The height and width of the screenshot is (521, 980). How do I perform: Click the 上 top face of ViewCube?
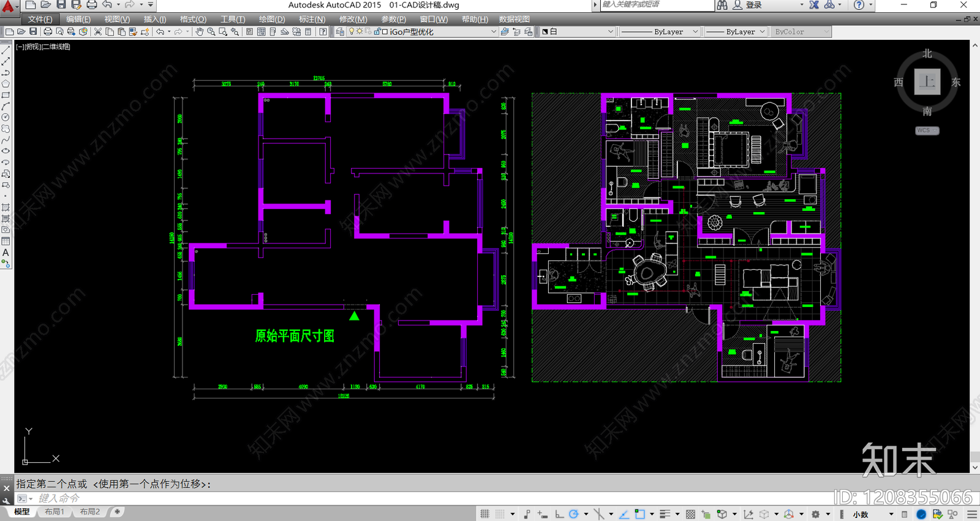[x=927, y=82]
